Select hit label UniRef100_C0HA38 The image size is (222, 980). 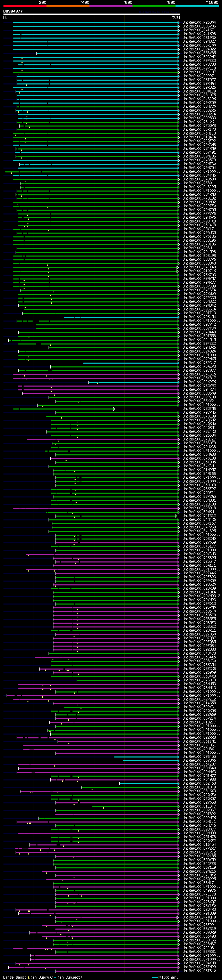pos(199,455)
